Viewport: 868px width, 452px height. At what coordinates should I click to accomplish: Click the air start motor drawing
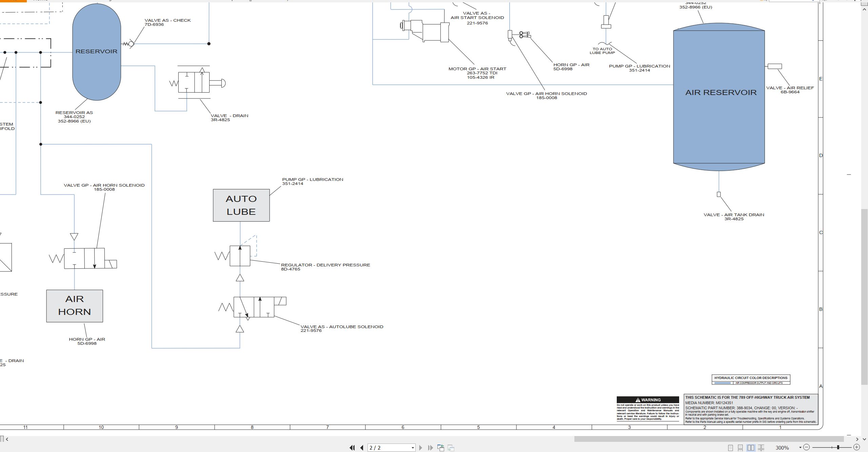click(425, 31)
